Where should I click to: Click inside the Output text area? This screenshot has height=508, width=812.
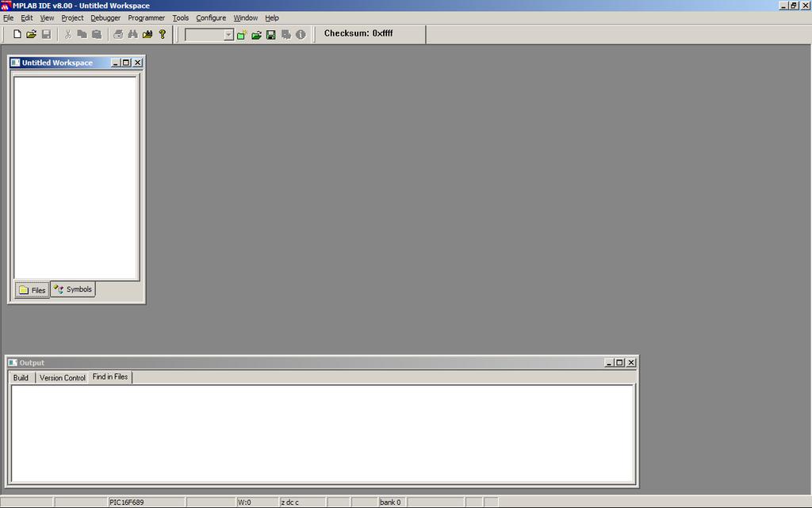coord(323,434)
